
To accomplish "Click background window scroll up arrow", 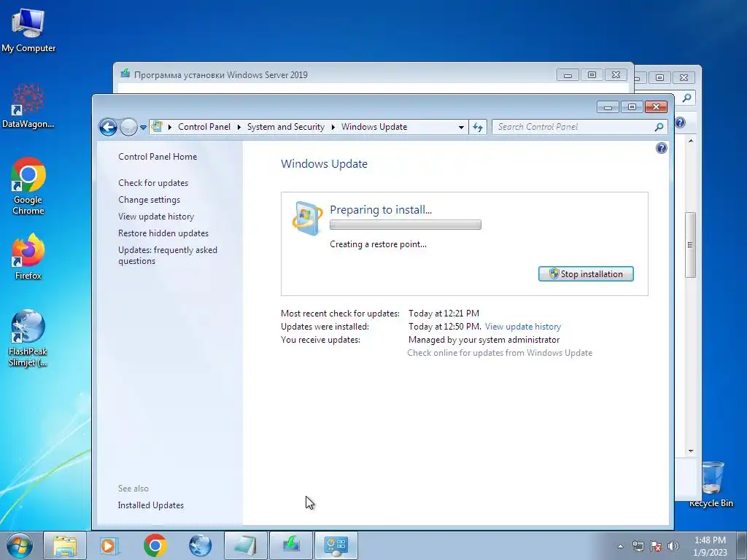I will (691, 141).
